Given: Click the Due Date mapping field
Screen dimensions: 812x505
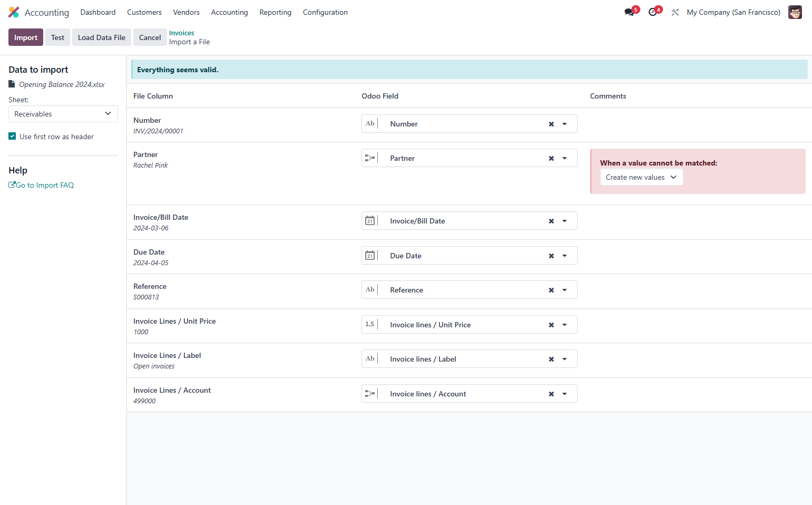Looking at the screenshot, I should pyautogui.click(x=469, y=256).
